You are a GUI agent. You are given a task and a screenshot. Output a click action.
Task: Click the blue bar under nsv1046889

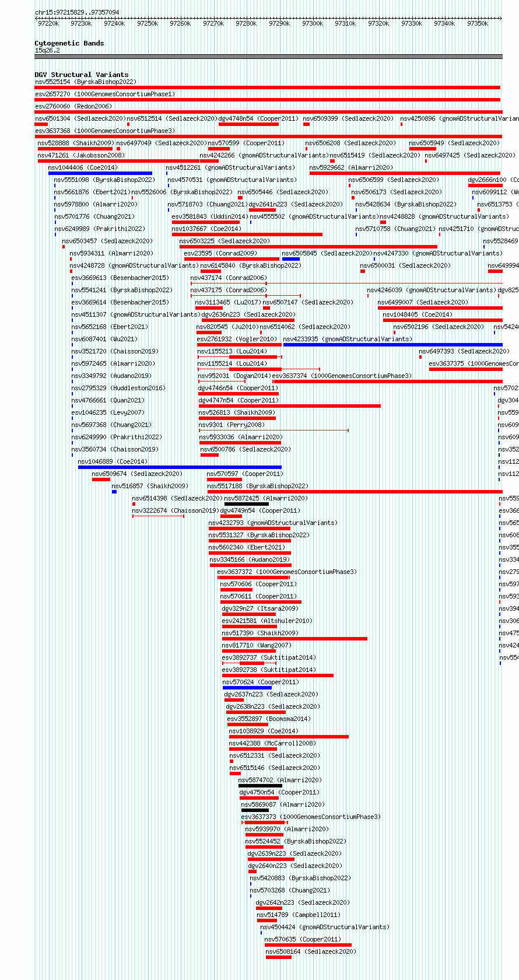tap(180, 467)
